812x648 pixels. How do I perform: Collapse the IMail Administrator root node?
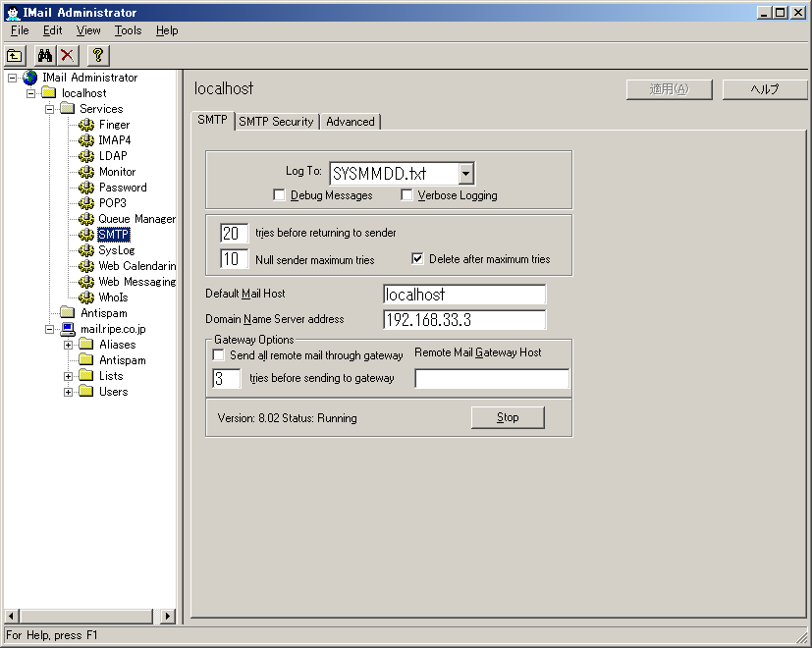(13, 79)
